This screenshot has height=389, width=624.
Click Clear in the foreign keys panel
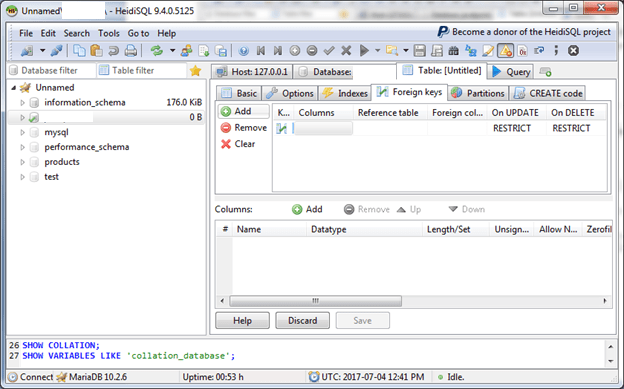point(238,144)
